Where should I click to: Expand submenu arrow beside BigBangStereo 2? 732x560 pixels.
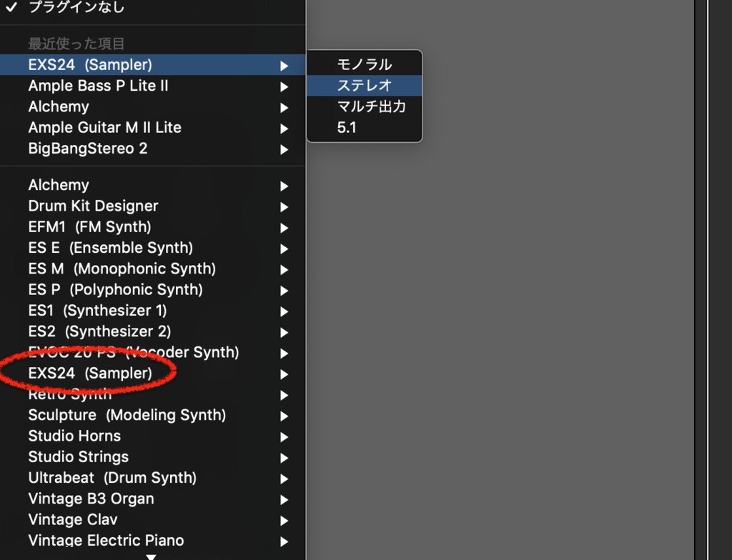[284, 150]
